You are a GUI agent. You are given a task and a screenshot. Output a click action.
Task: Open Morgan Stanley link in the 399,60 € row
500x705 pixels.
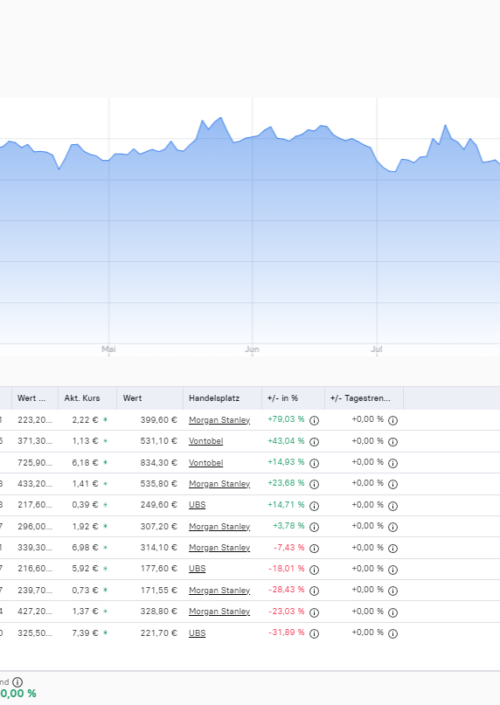coord(219,420)
